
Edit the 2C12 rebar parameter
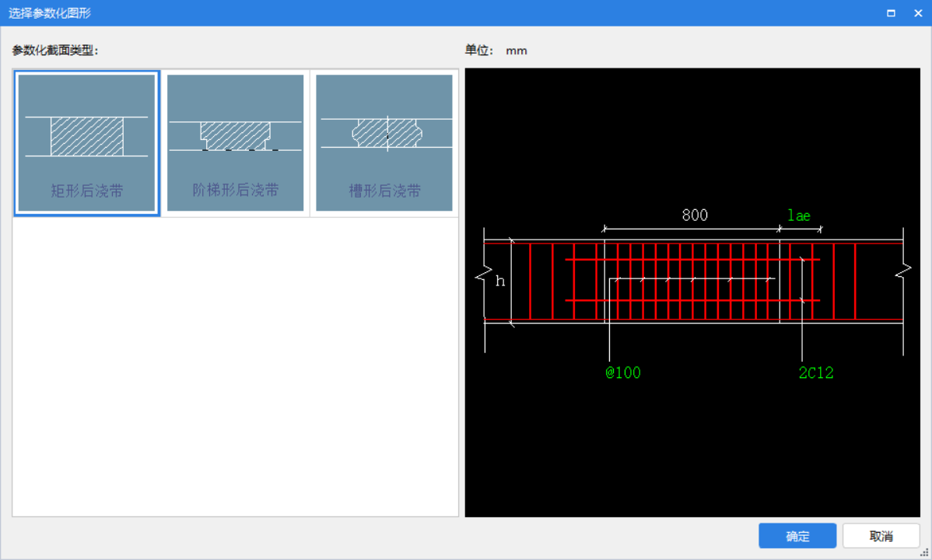pyautogui.click(x=816, y=373)
